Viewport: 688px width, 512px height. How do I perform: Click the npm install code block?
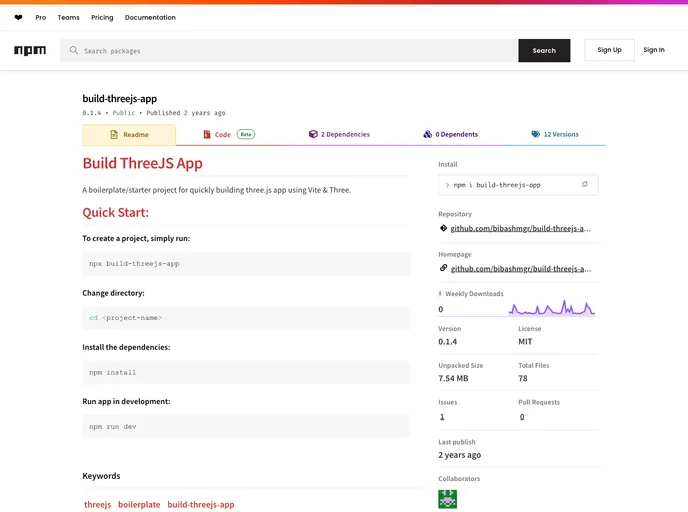click(x=246, y=372)
